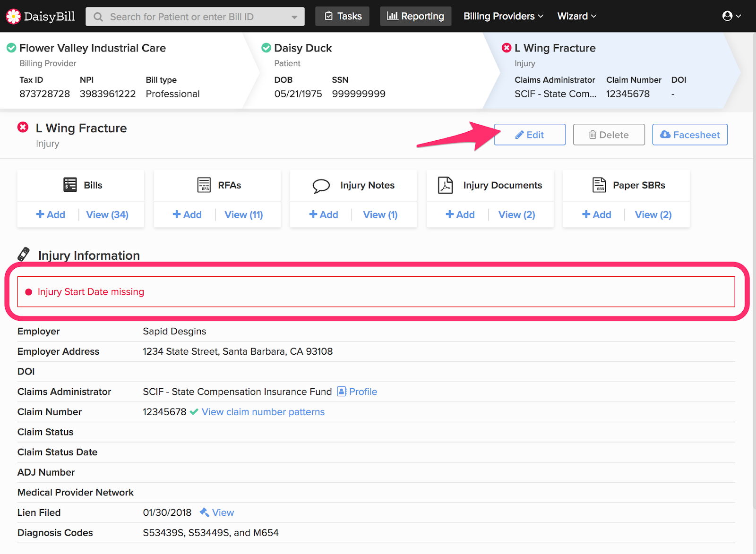Click the claims administrator profile card icon

342,392
